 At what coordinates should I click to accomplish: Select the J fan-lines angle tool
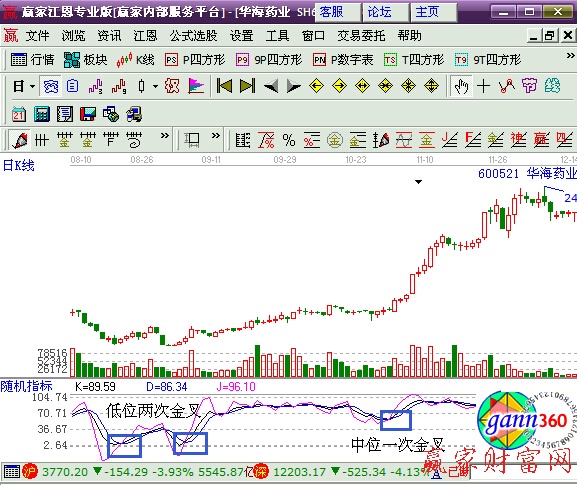tap(449, 140)
